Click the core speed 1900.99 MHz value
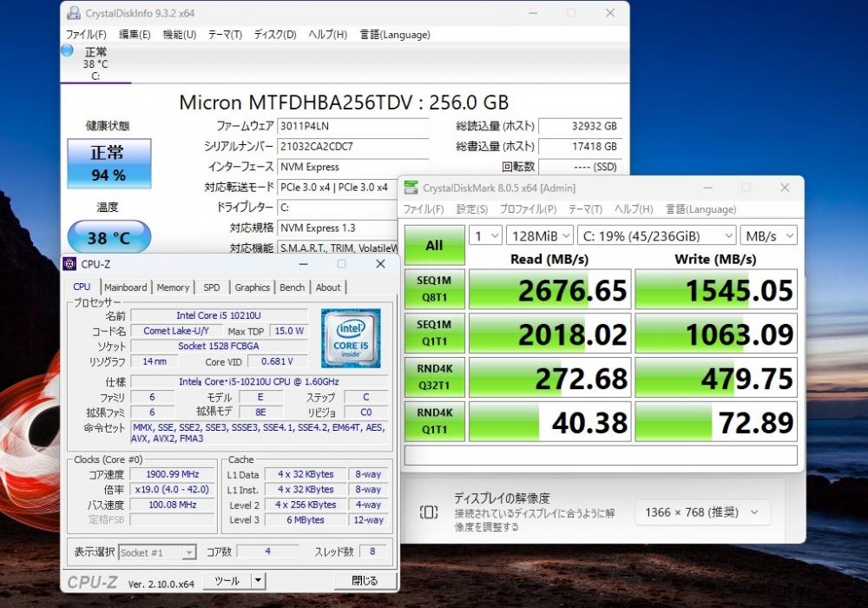 pyautogui.click(x=172, y=474)
